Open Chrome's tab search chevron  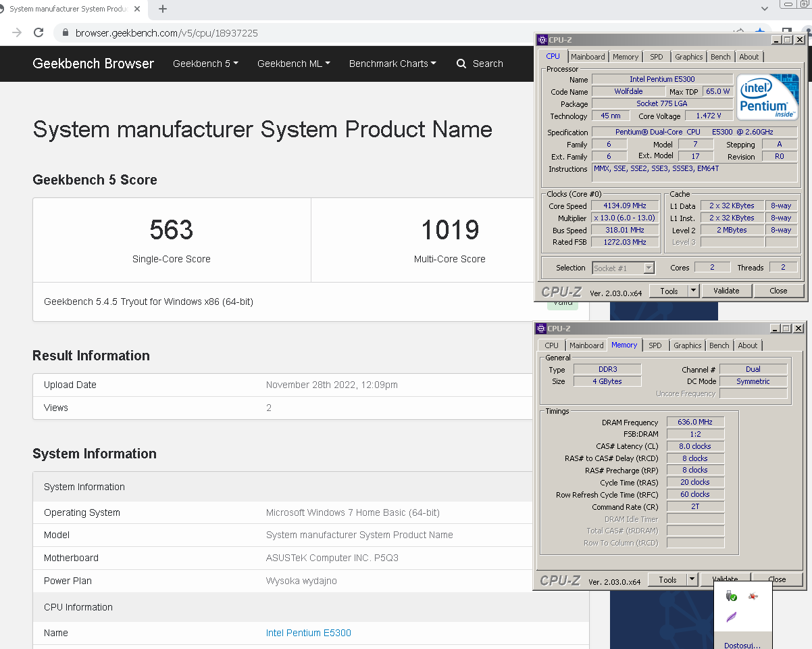[765, 9]
